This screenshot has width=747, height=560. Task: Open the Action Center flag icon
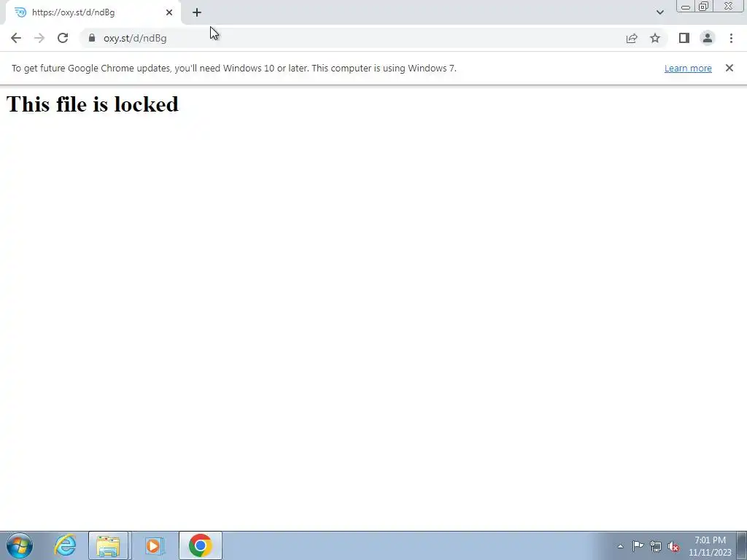coord(638,546)
